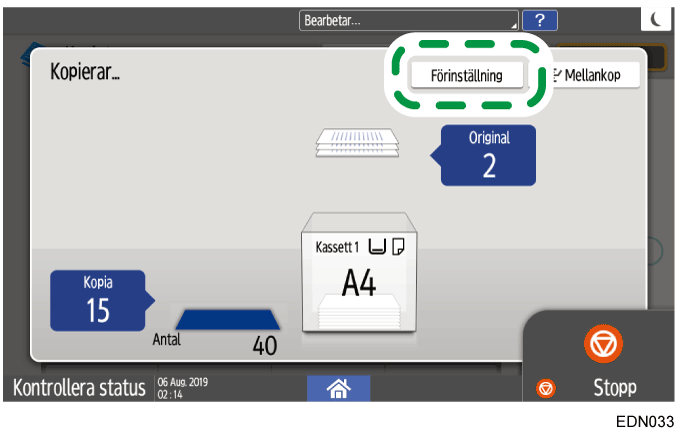
Task: Tap the Home icon in bottom bar
Action: (x=339, y=389)
